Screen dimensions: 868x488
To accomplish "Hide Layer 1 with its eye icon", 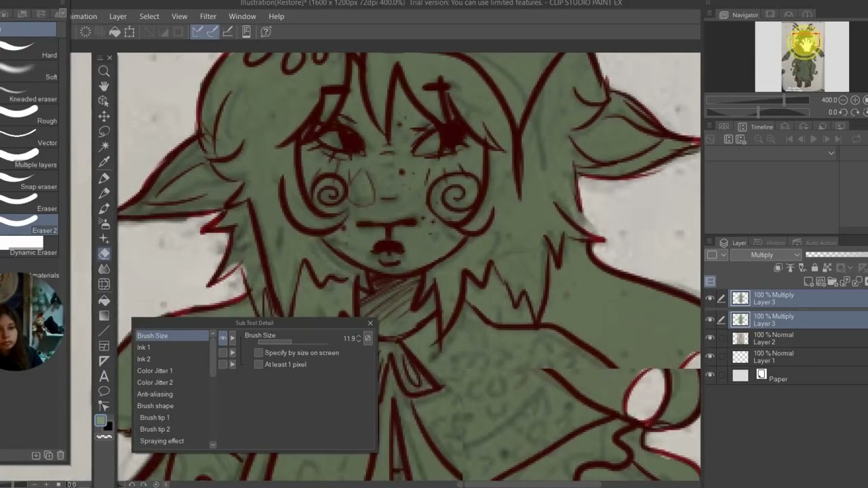I will point(710,357).
